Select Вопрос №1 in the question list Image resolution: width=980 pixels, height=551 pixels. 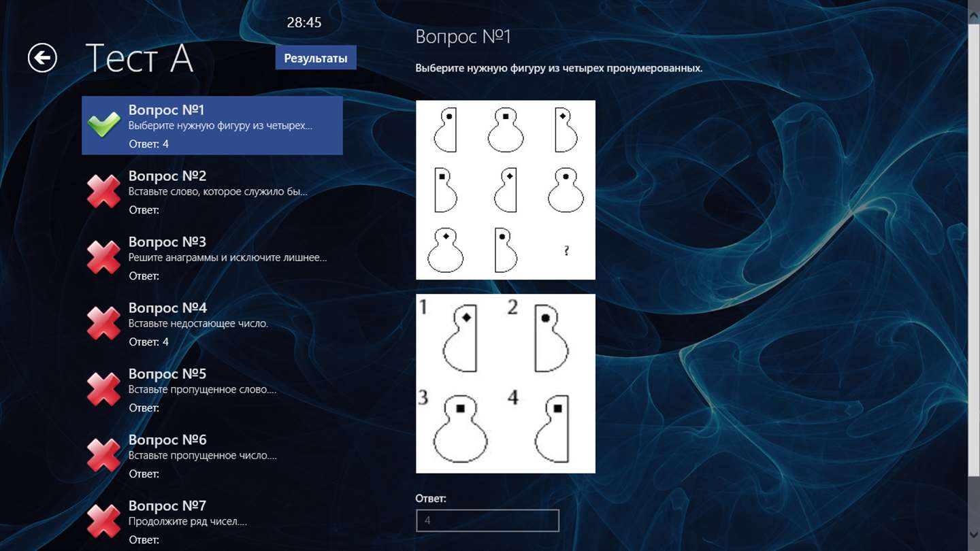click(x=212, y=125)
